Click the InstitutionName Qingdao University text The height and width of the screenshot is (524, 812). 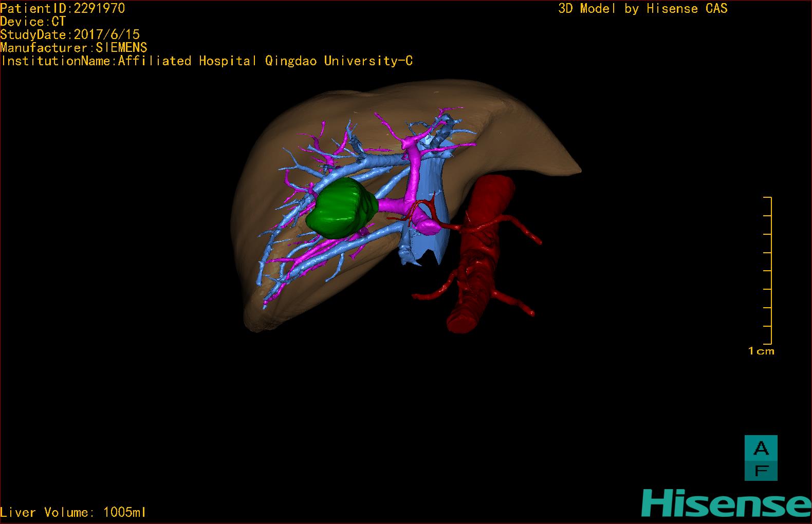click(207, 61)
